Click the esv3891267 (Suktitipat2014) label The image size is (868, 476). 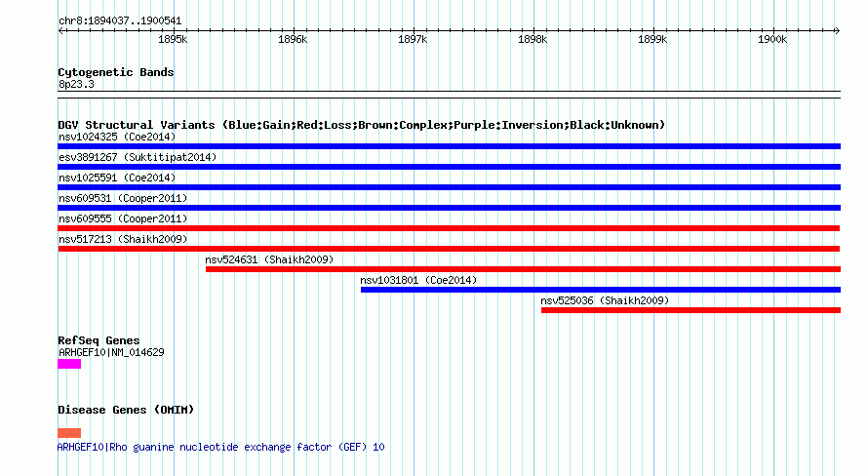click(138, 157)
